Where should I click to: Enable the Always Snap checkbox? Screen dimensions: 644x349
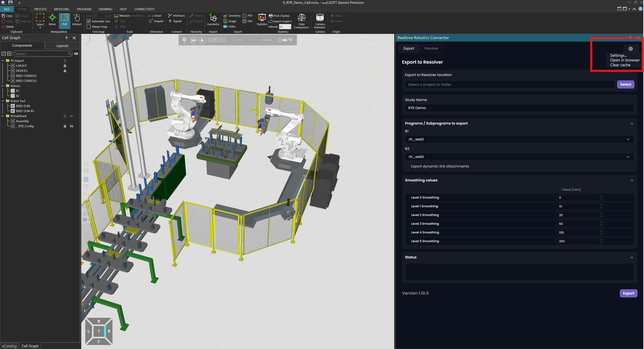(89, 27)
